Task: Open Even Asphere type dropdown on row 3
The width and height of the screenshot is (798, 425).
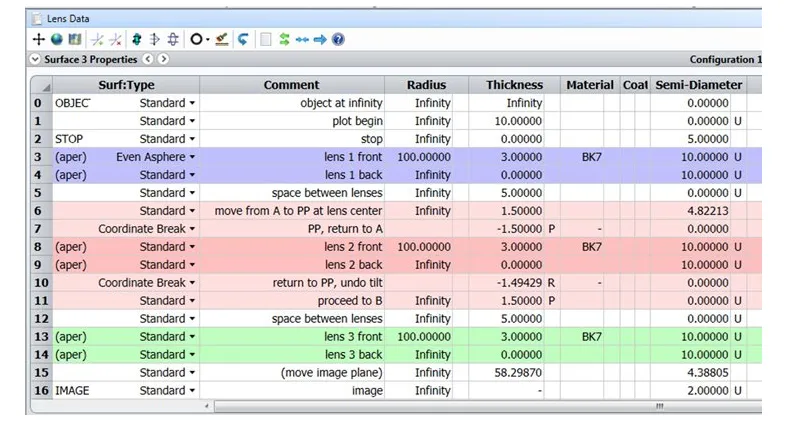Action: click(x=192, y=157)
